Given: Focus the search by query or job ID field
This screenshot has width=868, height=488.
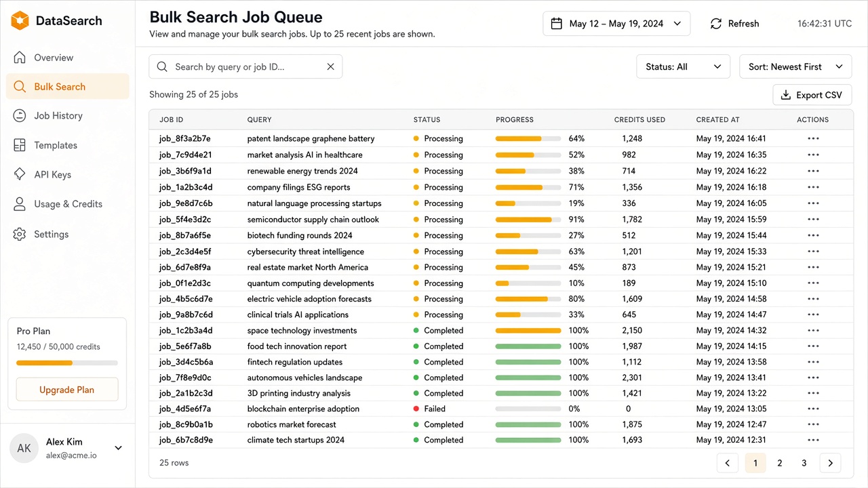Looking at the screenshot, I should 245,66.
